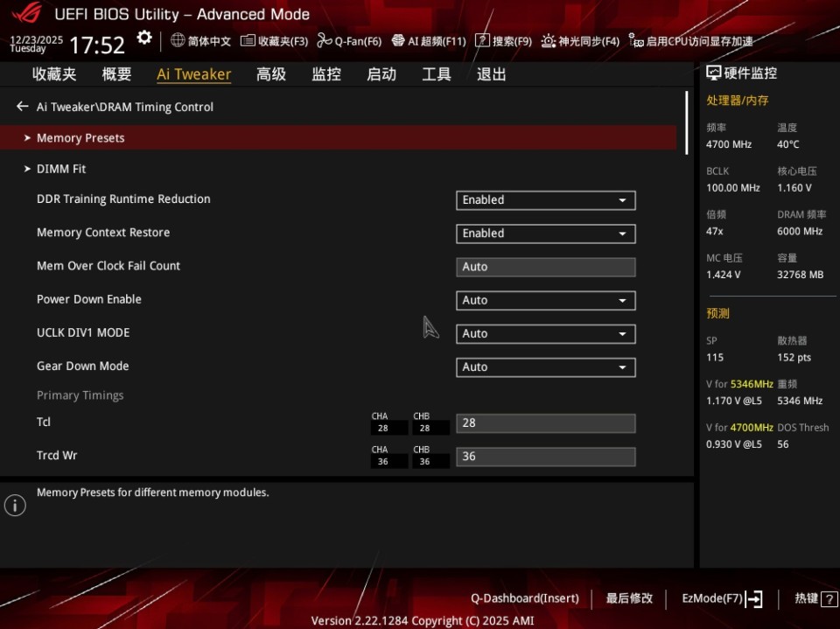
Task: Open Memory Context Restore dropdown
Action: (545, 234)
